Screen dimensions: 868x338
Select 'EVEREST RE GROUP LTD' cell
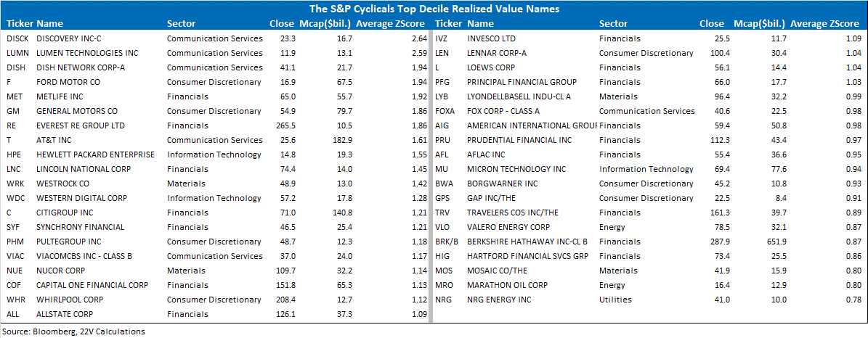[81, 125]
